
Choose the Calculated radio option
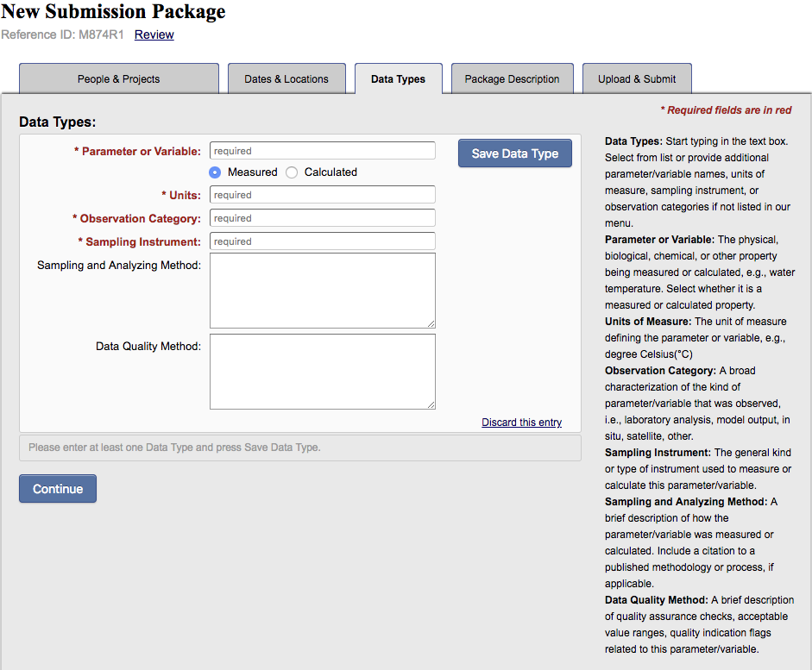292,172
